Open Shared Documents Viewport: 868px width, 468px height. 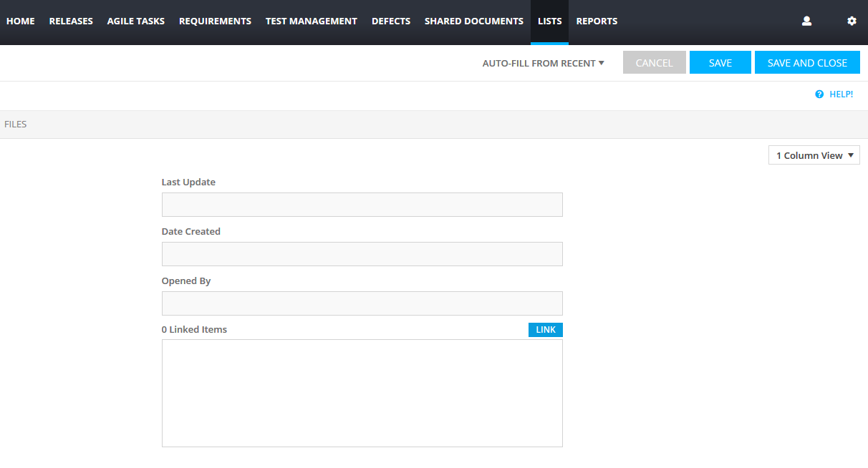(x=474, y=21)
